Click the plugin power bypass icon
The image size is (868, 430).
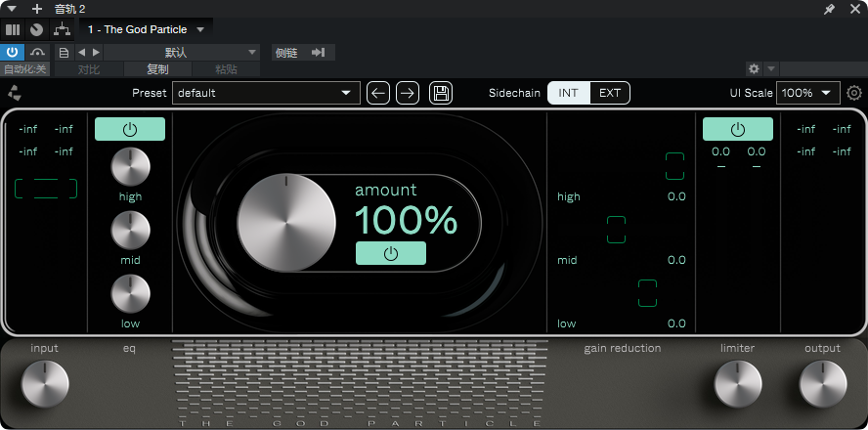click(x=12, y=53)
